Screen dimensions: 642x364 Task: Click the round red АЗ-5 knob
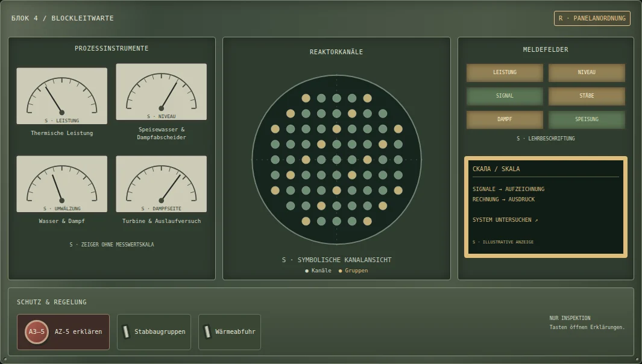coord(37,331)
